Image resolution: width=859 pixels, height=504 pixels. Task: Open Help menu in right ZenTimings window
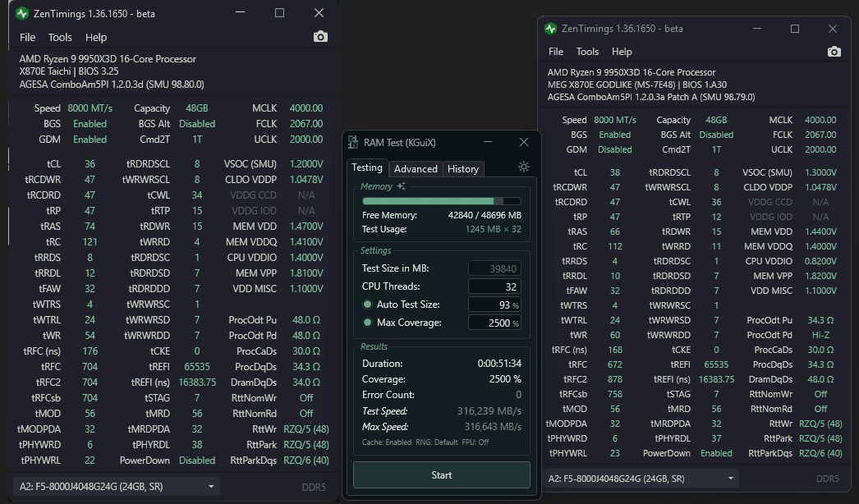tap(621, 52)
